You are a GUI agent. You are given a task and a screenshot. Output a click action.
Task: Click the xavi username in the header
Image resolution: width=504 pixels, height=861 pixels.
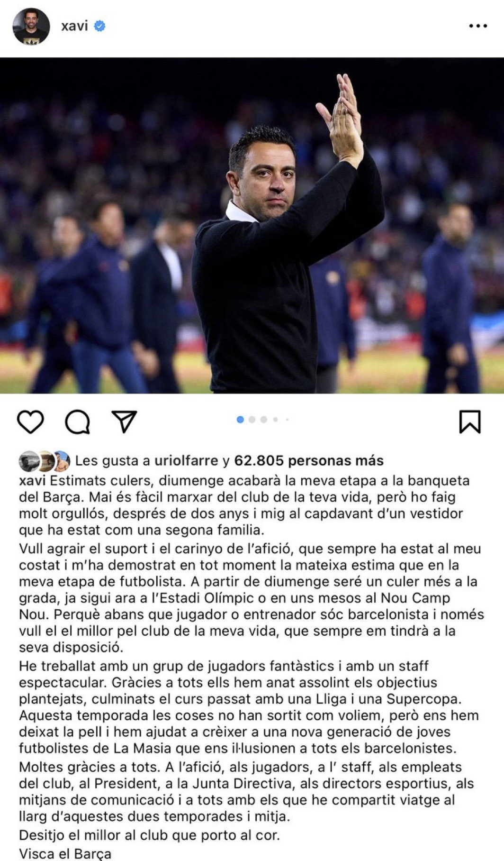tap(74, 26)
